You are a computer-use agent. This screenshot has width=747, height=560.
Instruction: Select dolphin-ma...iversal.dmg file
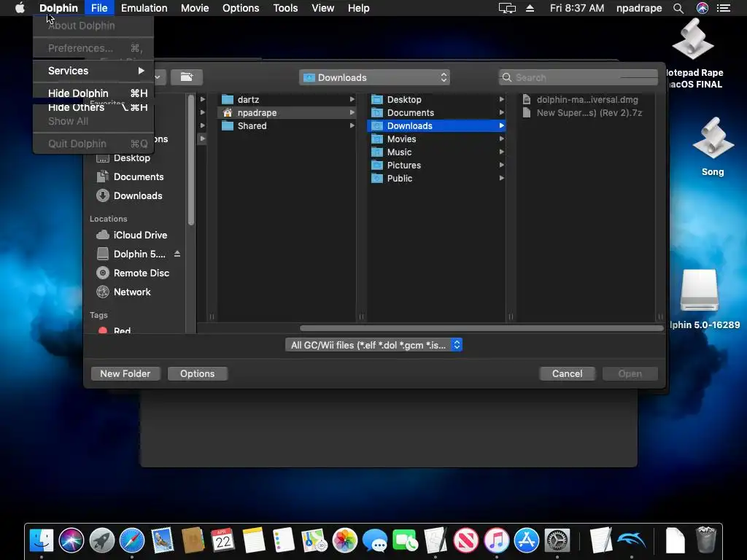(586, 99)
